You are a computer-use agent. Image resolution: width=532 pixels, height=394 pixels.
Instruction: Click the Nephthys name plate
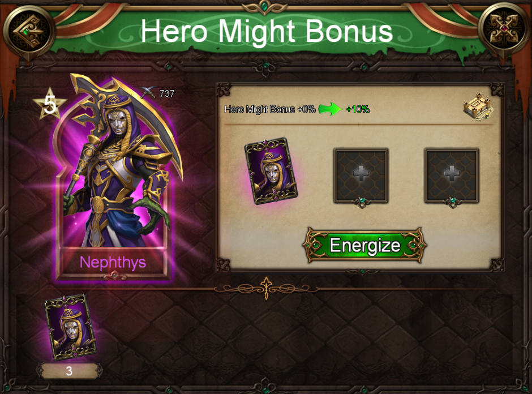[113, 262]
